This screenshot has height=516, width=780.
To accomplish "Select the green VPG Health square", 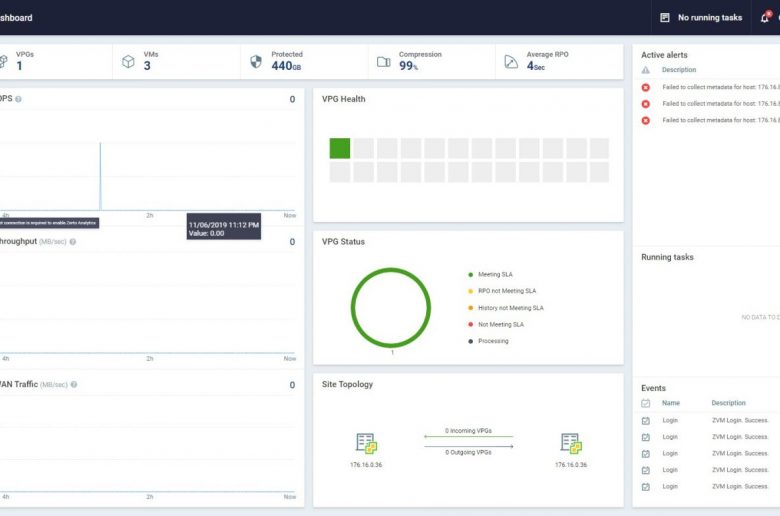I will tap(340, 148).
